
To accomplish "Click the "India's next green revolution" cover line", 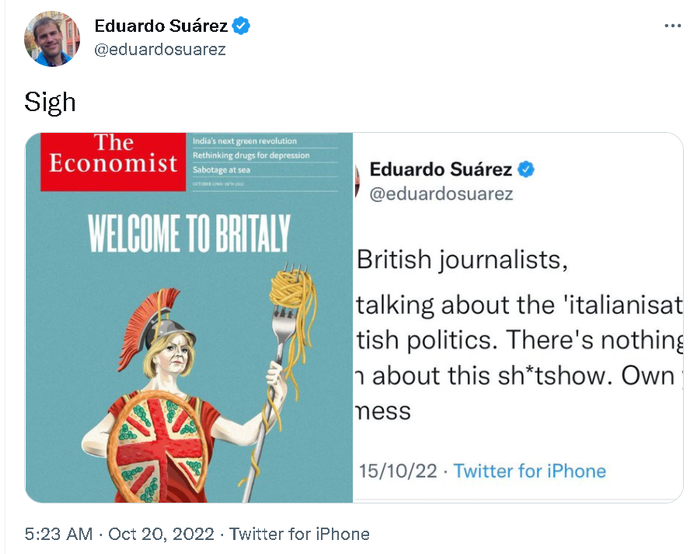I will click(245, 142).
